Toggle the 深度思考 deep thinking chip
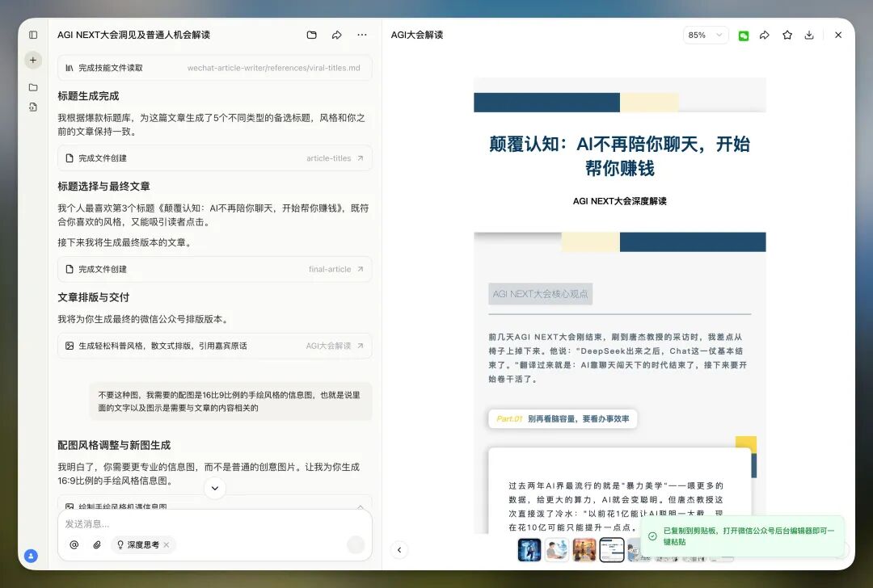This screenshot has height=588, width=873. tap(143, 544)
